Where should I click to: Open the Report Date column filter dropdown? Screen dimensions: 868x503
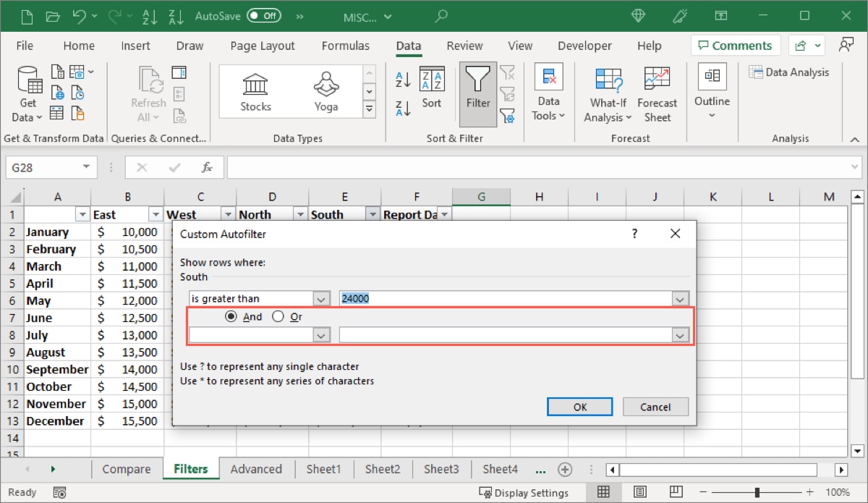click(x=445, y=214)
